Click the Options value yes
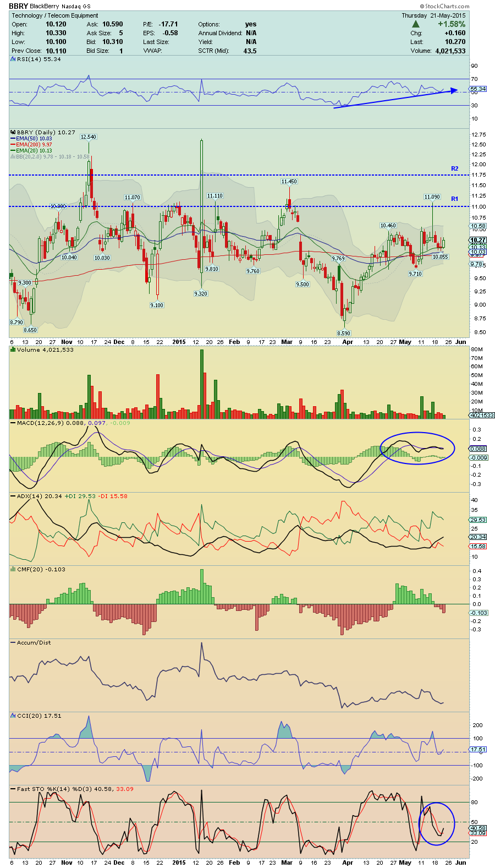This screenshot has width=495, height=868. click(x=251, y=24)
